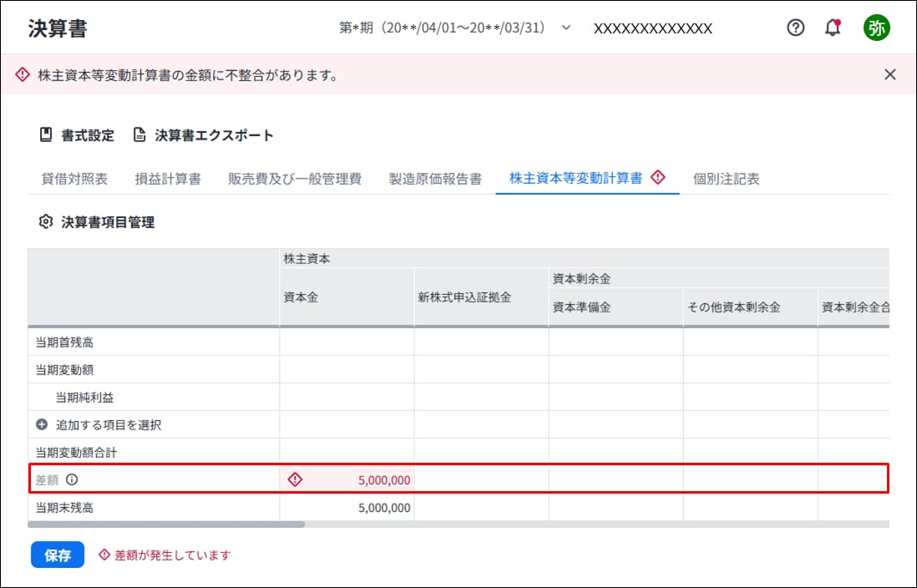
Task: Click the 決算書エクスポート document icon
Action: click(139, 134)
